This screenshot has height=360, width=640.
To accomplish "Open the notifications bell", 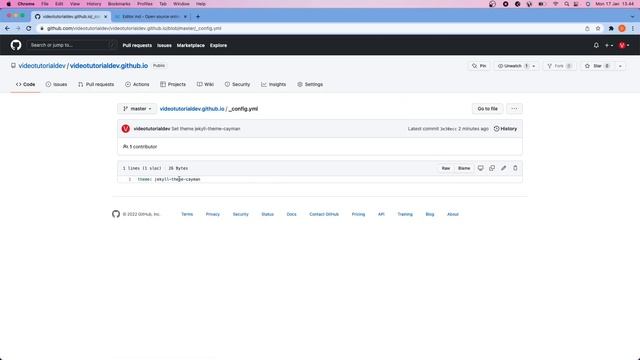I will (596, 45).
